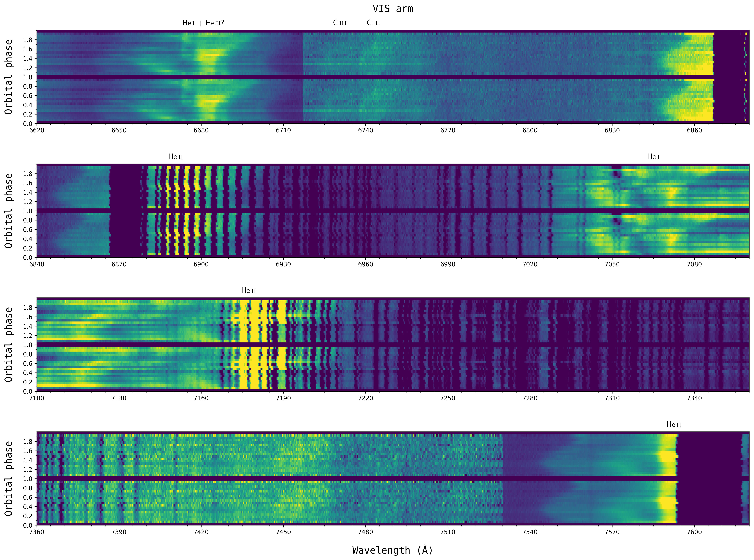Viewport: 754px width, 560px height.
Task: Click the He I label in the second panel
Action: click(x=653, y=157)
